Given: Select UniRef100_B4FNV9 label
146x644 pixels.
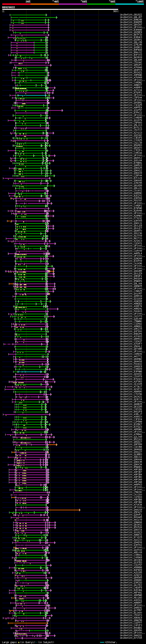Looking at the screenshot, I should point(131,570).
